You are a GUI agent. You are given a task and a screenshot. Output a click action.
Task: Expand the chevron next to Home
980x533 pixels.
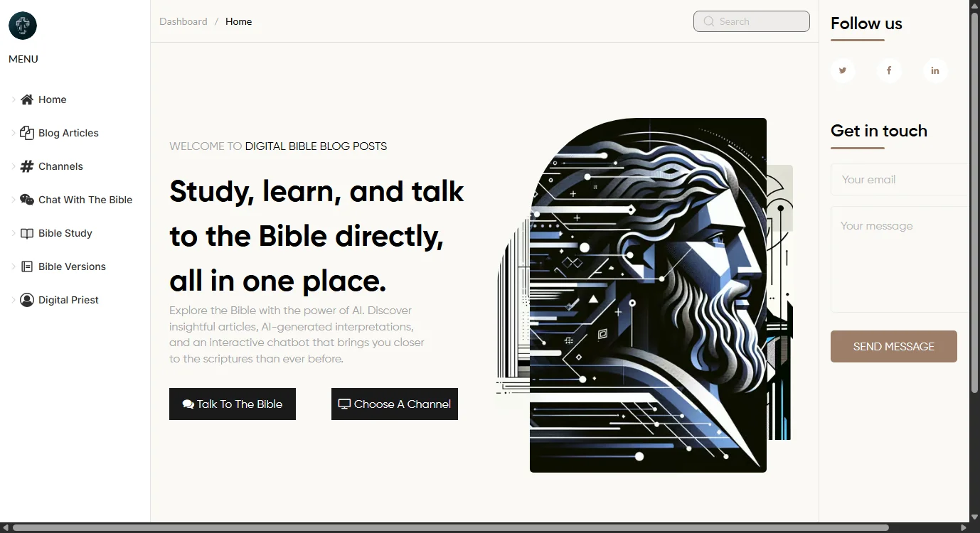[x=14, y=99]
